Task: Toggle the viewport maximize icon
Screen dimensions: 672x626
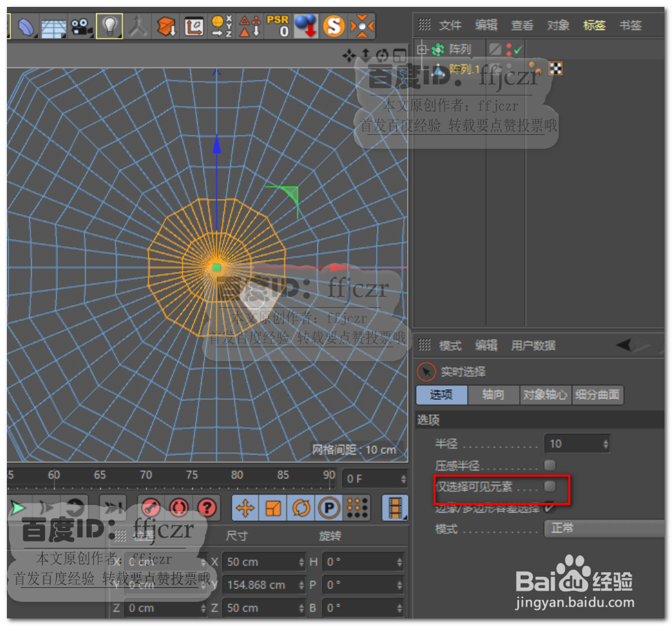Action: click(x=400, y=55)
